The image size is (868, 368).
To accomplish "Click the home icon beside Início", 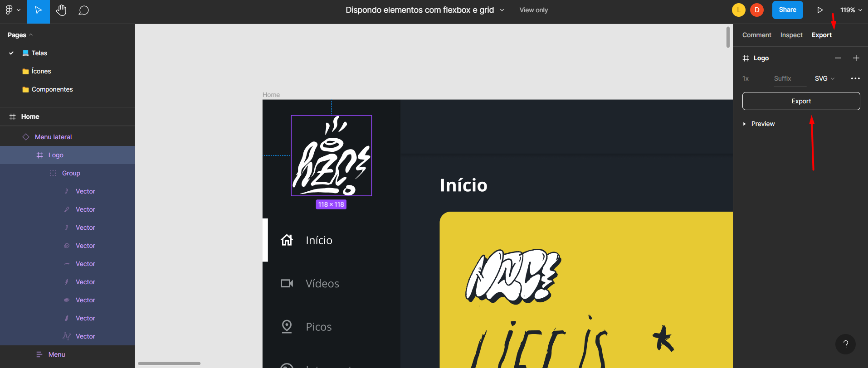I will [x=287, y=240].
